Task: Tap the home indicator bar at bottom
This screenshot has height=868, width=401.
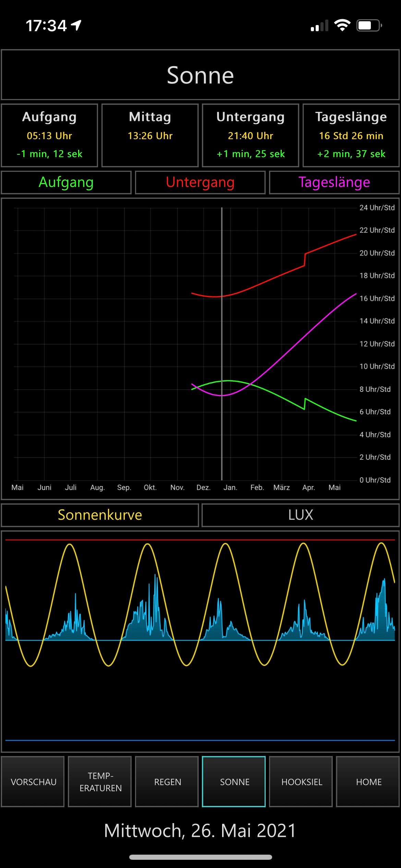Action: point(200,857)
